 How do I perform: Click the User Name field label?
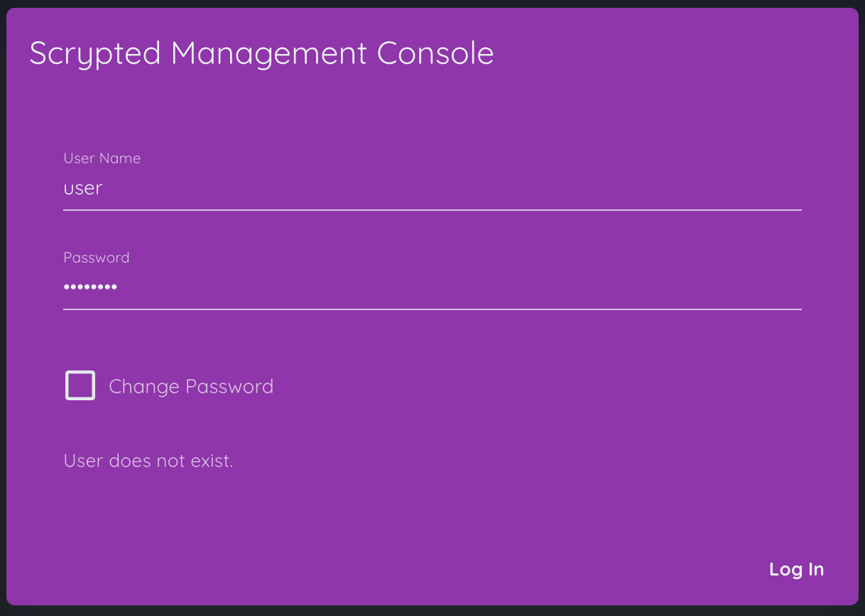[102, 158]
